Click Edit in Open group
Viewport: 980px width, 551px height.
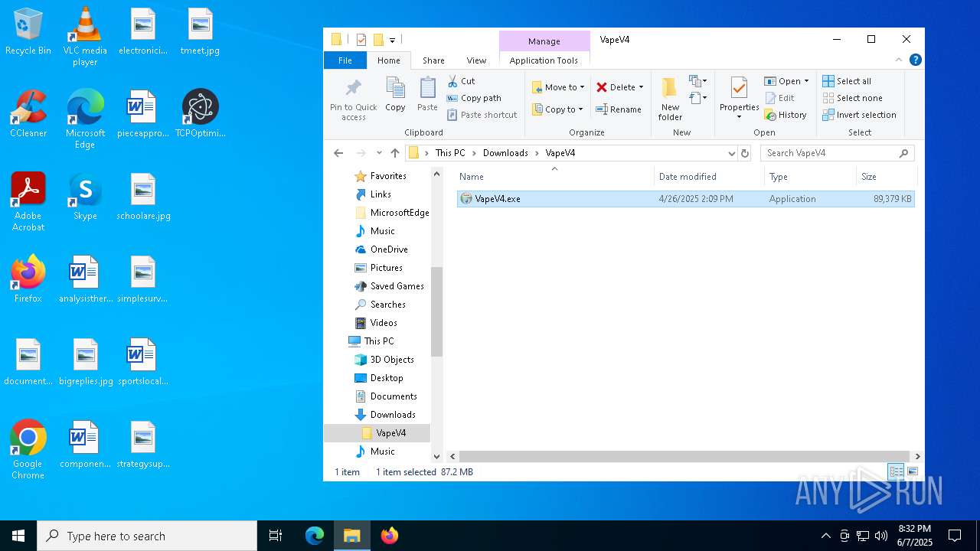pyautogui.click(x=779, y=98)
